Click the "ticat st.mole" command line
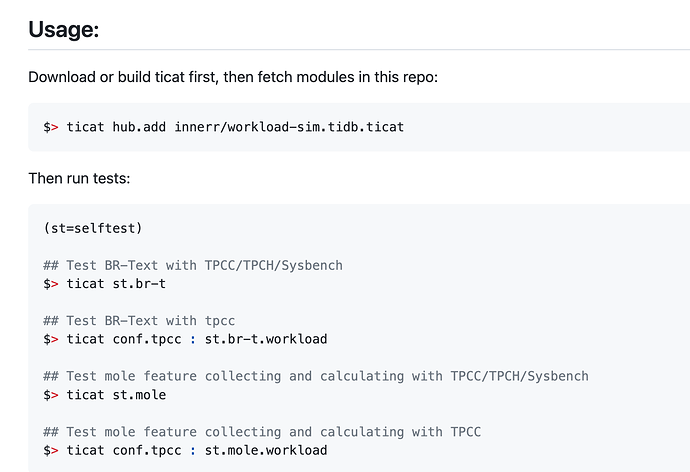Image resolution: width=690 pixels, height=472 pixels. click(x=105, y=395)
